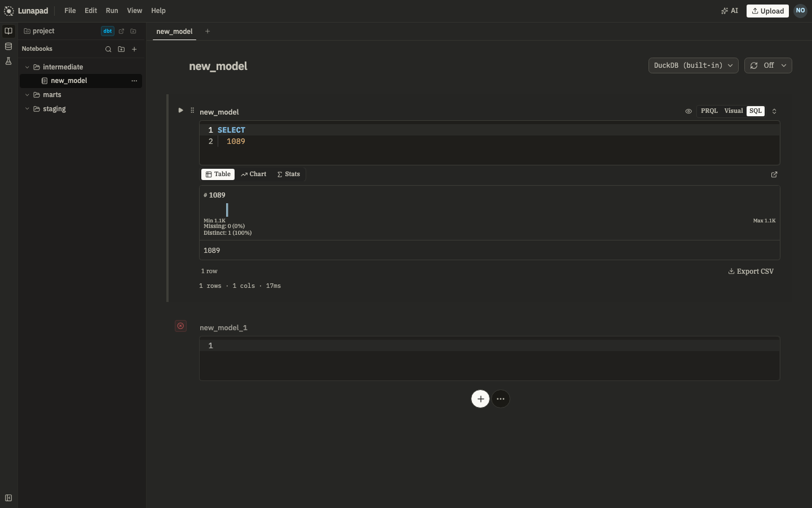Search notebooks with magnifier icon

pyautogui.click(x=108, y=49)
